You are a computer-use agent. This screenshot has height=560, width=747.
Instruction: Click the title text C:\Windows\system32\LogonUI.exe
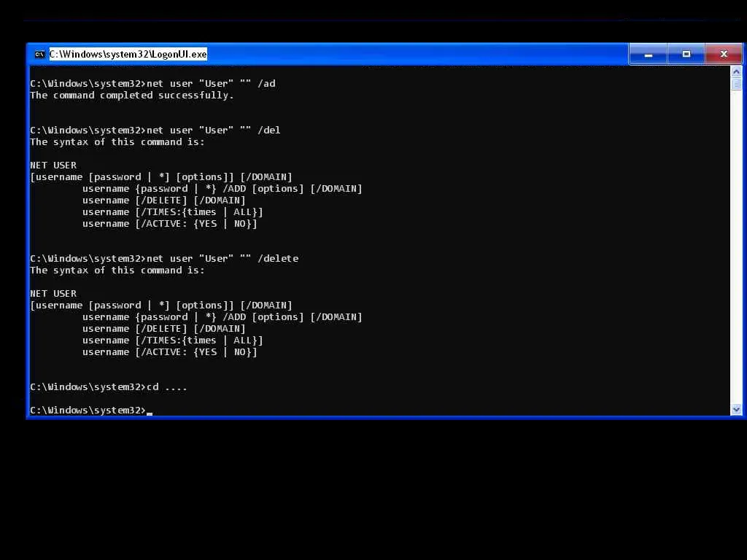[x=128, y=54]
